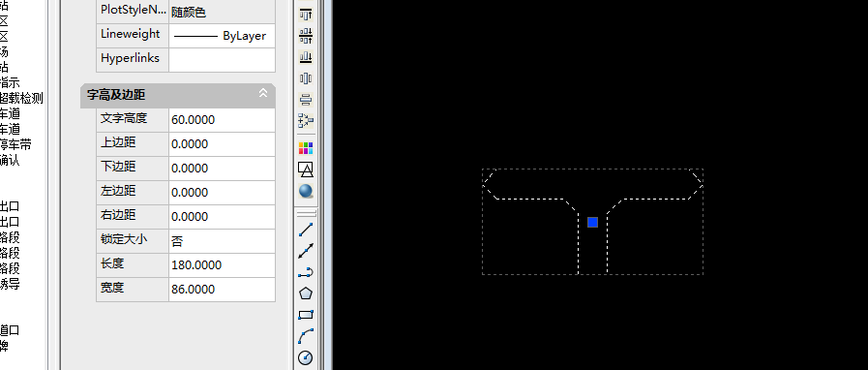The image size is (868, 370).
Task: Edit the 文字高度 value field
Action: click(222, 120)
